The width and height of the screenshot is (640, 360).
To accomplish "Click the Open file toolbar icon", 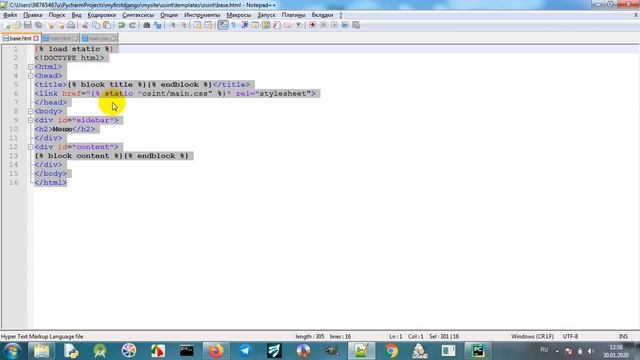I will [17, 25].
